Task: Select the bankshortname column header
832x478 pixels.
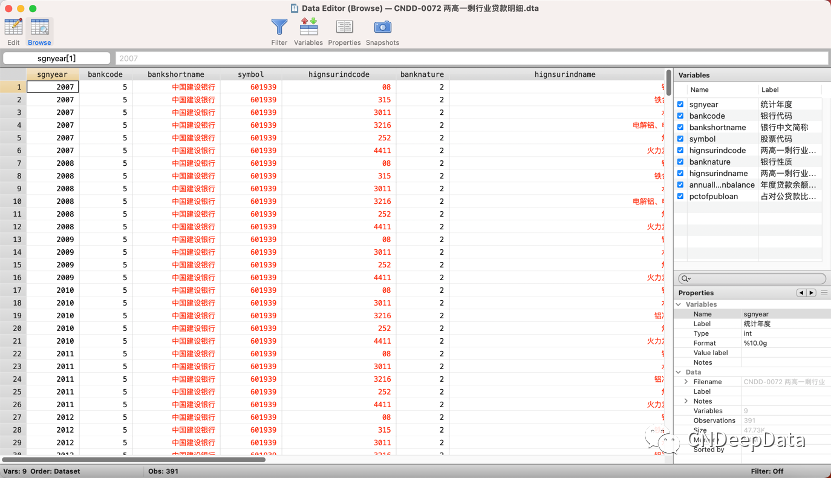Action: (176, 74)
